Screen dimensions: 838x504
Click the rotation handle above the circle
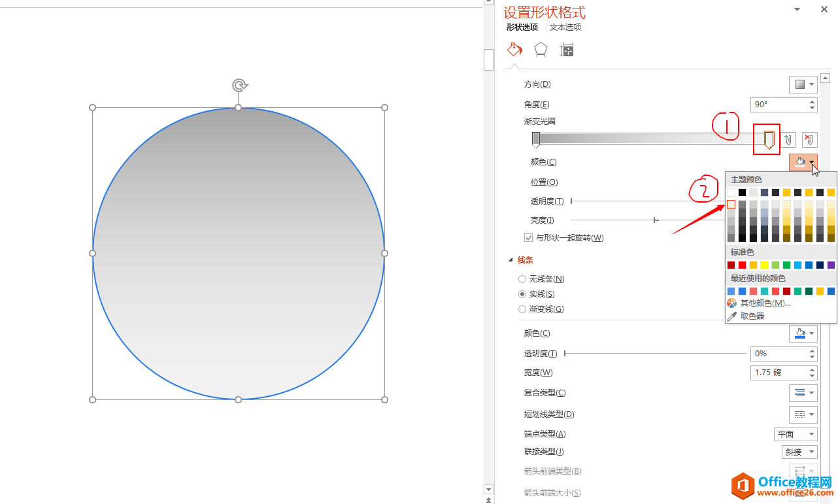click(x=240, y=86)
